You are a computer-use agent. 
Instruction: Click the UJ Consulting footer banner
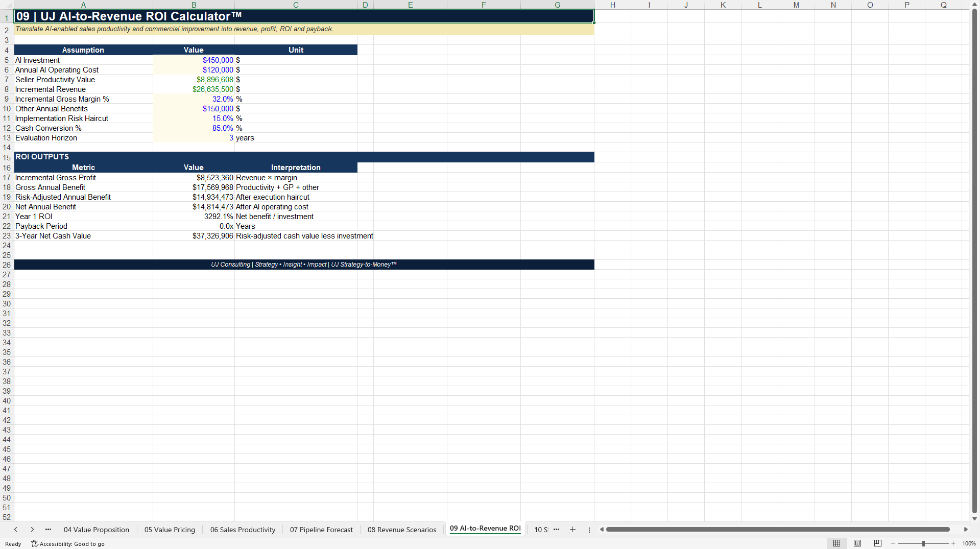point(304,265)
